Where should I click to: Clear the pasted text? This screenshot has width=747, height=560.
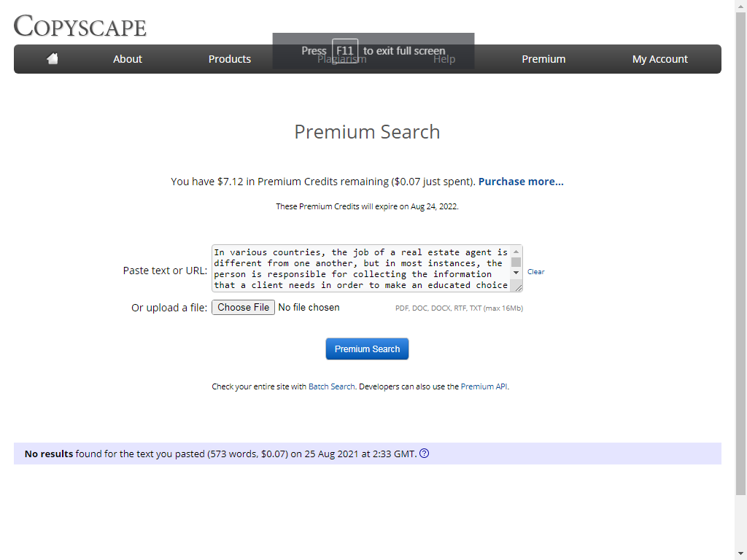pos(535,272)
